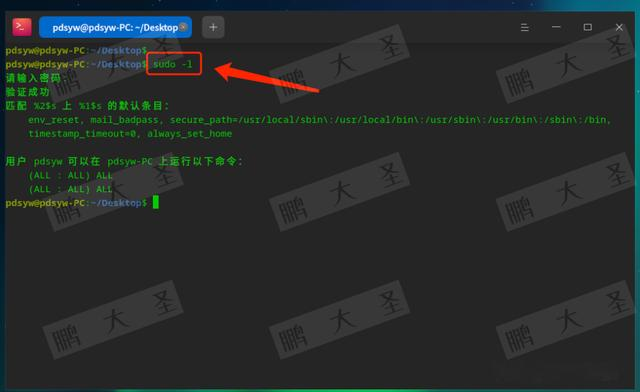The width and height of the screenshot is (640, 392).
Task: Click the 'env_reset, mail_badpass' output line
Action: [320, 120]
